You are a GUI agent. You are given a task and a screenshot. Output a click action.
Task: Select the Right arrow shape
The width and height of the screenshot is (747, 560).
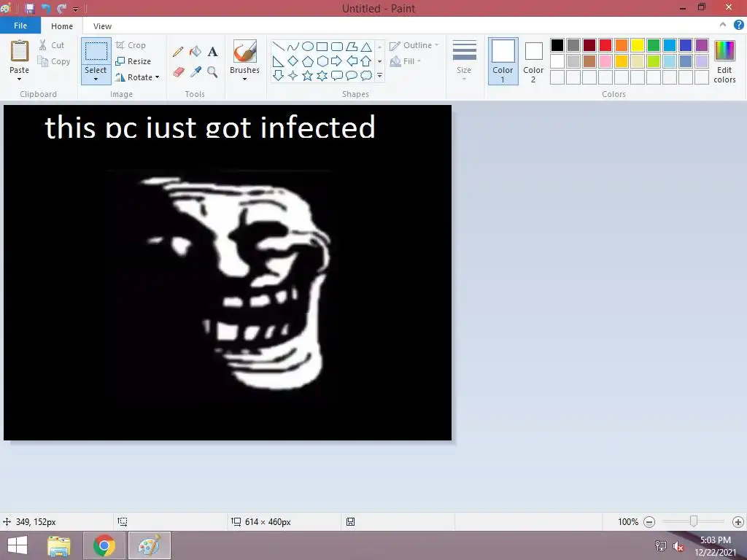click(x=337, y=61)
